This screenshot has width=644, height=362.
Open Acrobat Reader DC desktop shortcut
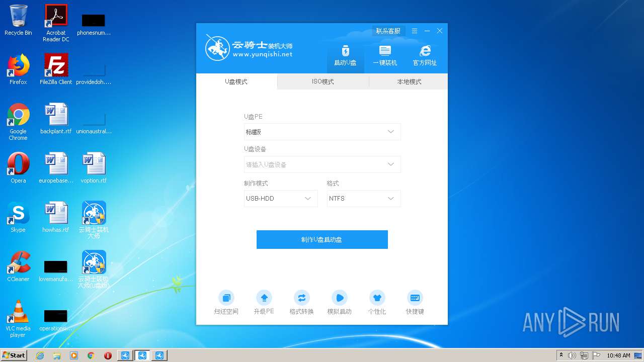tap(56, 23)
